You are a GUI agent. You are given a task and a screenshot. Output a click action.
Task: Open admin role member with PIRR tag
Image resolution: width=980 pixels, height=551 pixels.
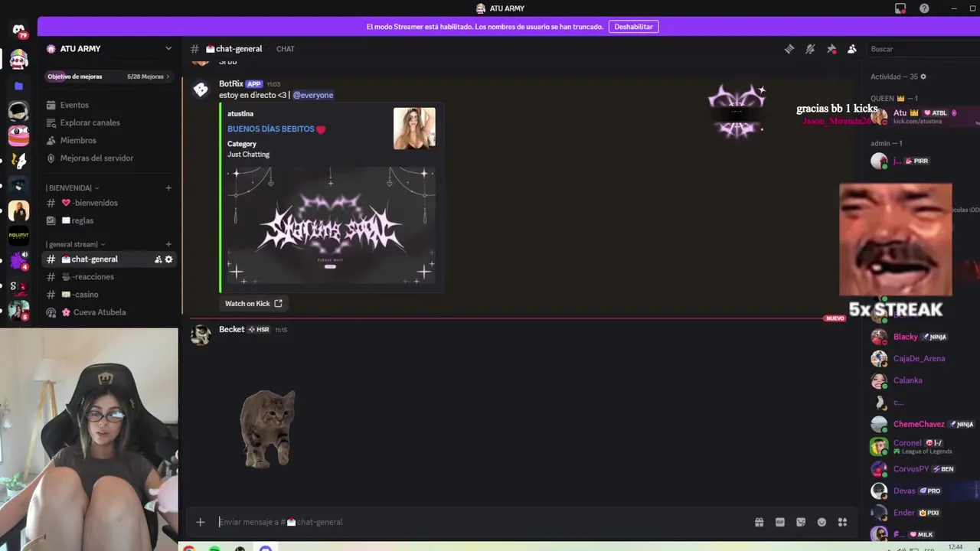[x=923, y=161]
